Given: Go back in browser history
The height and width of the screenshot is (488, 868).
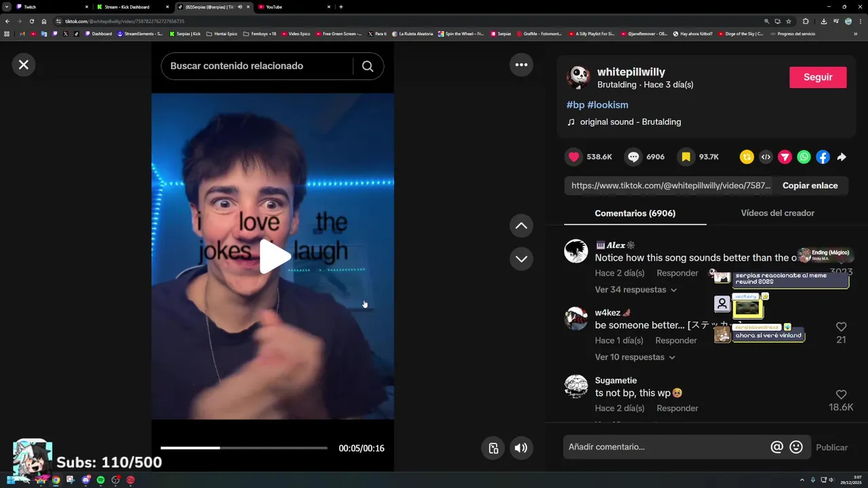Looking at the screenshot, I should [7, 21].
